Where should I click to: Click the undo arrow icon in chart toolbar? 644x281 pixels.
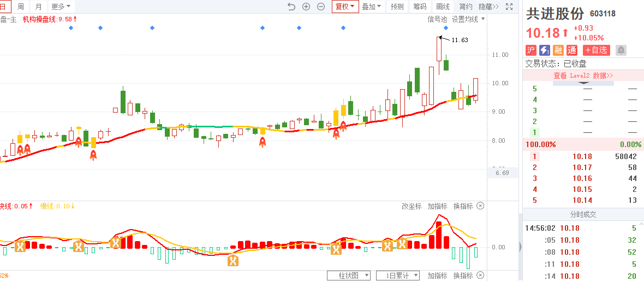click(x=291, y=7)
